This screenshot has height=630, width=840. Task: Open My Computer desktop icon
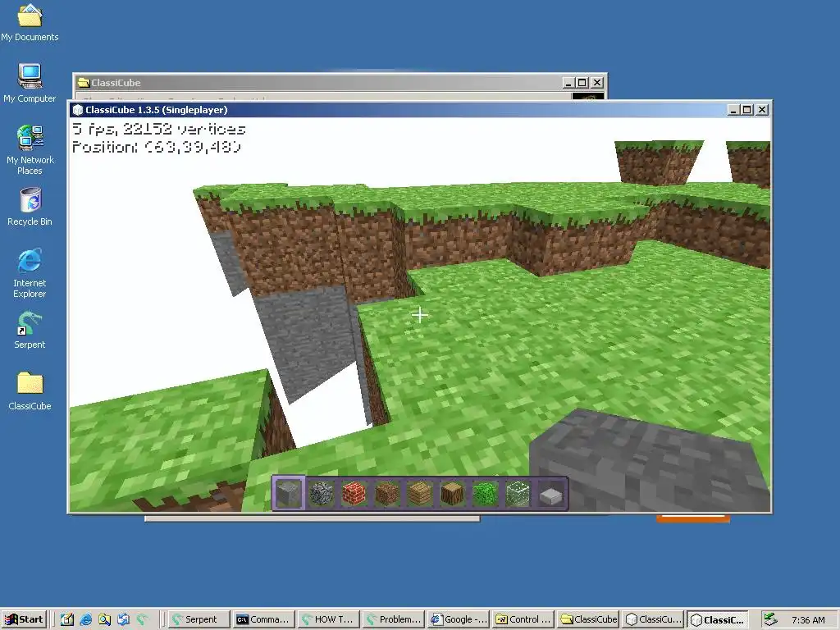30,84
